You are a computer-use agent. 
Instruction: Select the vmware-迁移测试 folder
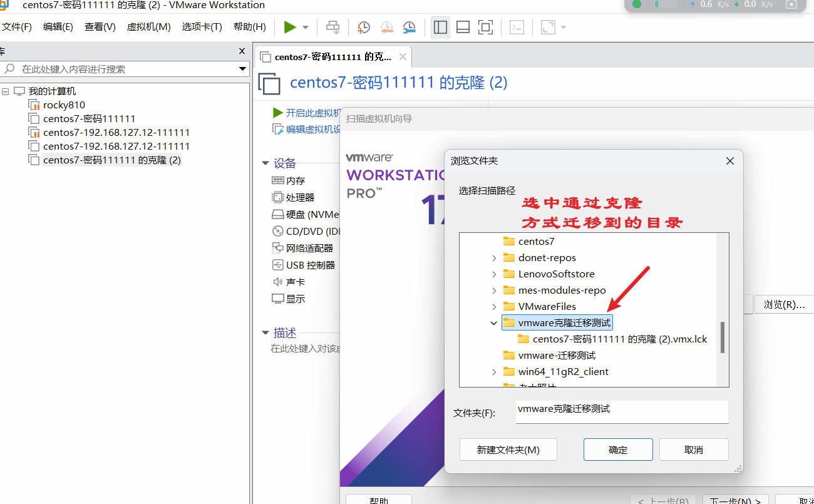point(557,356)
